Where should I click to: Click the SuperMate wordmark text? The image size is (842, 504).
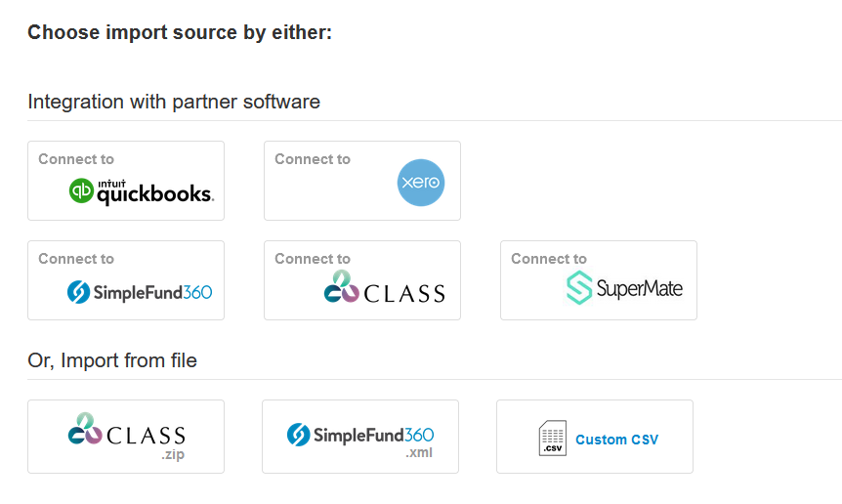pos(640,289)
